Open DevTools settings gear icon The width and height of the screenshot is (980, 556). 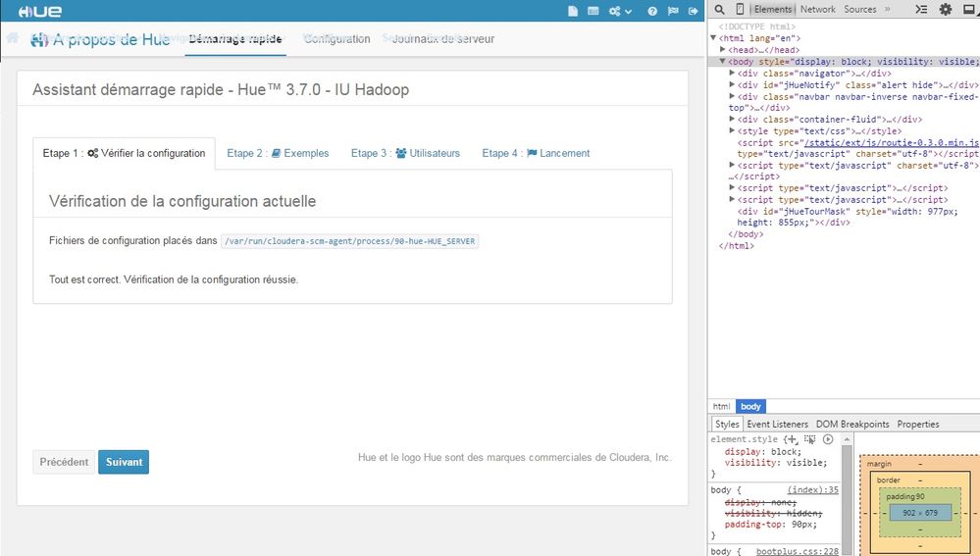946,10
